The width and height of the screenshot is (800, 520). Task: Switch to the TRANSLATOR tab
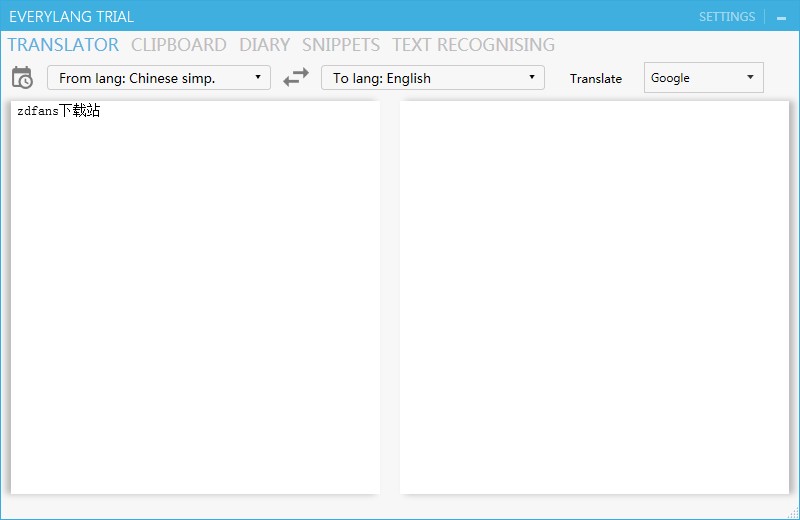click(x=63, y=45)
